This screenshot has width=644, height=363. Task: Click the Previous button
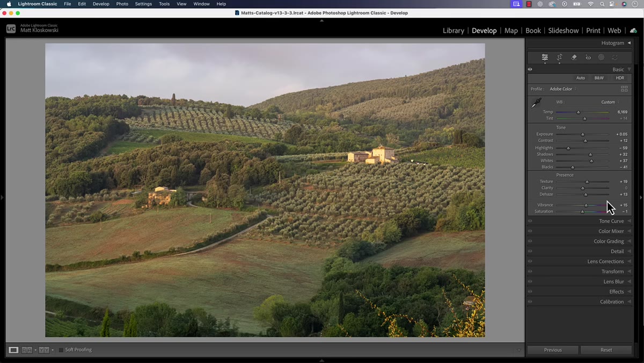pyautogui.click(x=553, y=350)
